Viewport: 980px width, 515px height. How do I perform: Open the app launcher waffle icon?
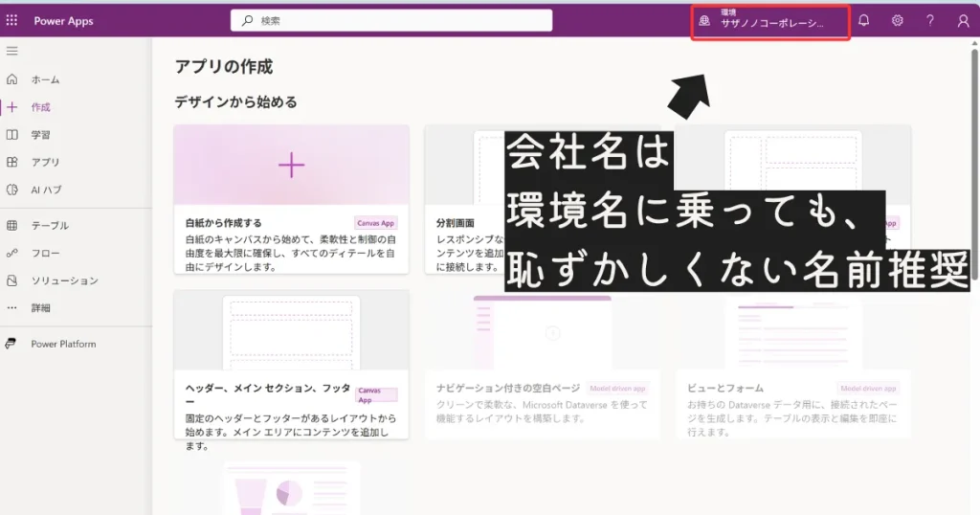point(12,20)
